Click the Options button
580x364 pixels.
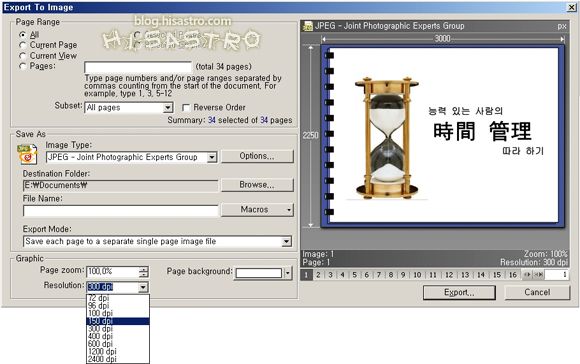(x=257, y=156)
